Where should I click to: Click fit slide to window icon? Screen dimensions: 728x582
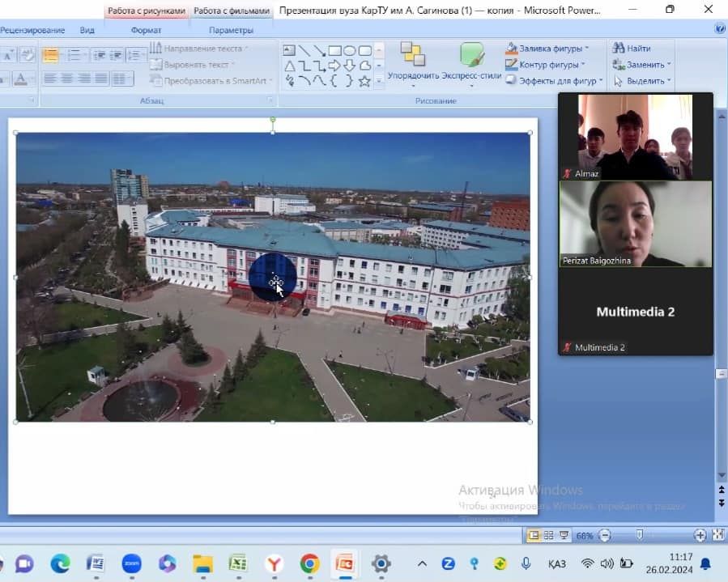point(717,535)
